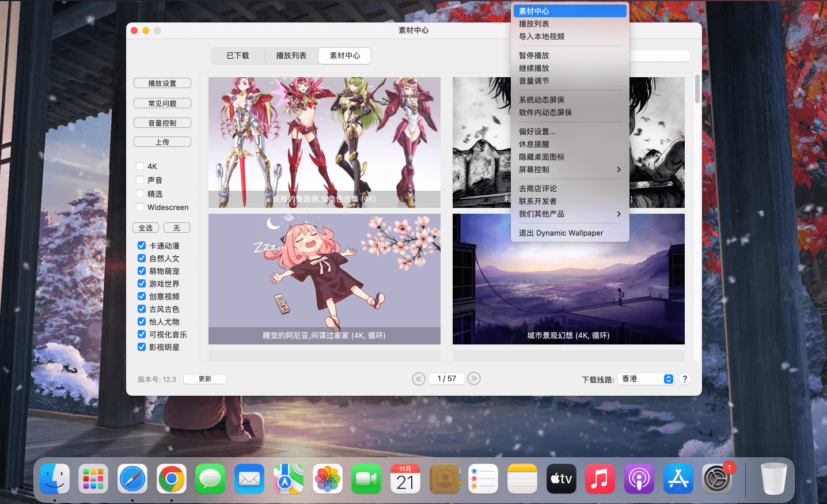Image resolution: width=827 pixels, height=504 pixels.
Task: Uncheck the 卡通动漫 category
Action: point(142,246)
